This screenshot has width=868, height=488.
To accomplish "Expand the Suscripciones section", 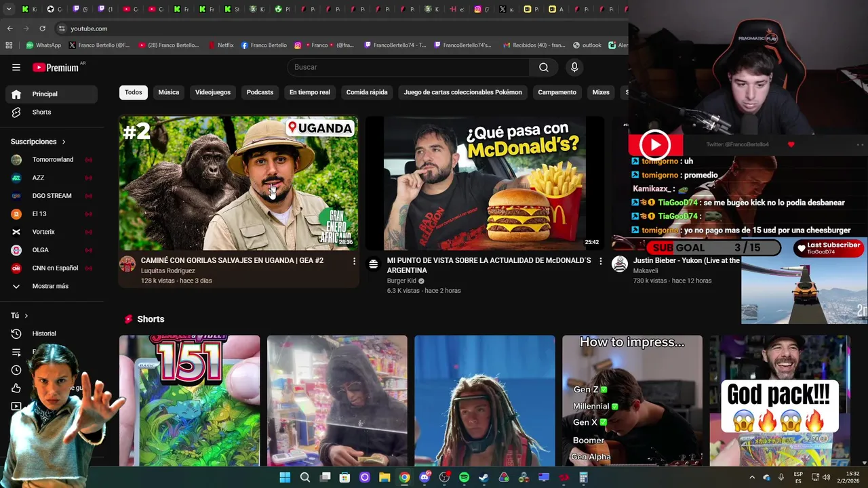I will pyautogui.click(x=39, y=142).
